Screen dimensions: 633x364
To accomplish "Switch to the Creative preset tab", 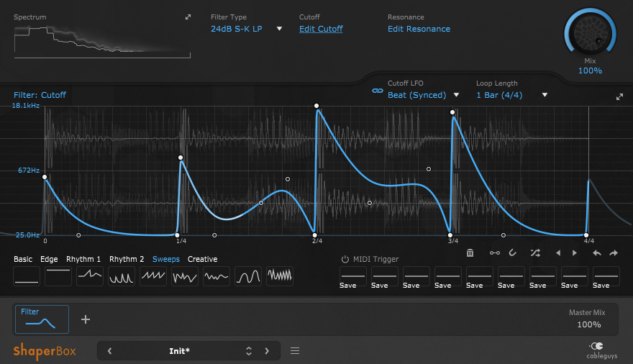I will point(202,259).
